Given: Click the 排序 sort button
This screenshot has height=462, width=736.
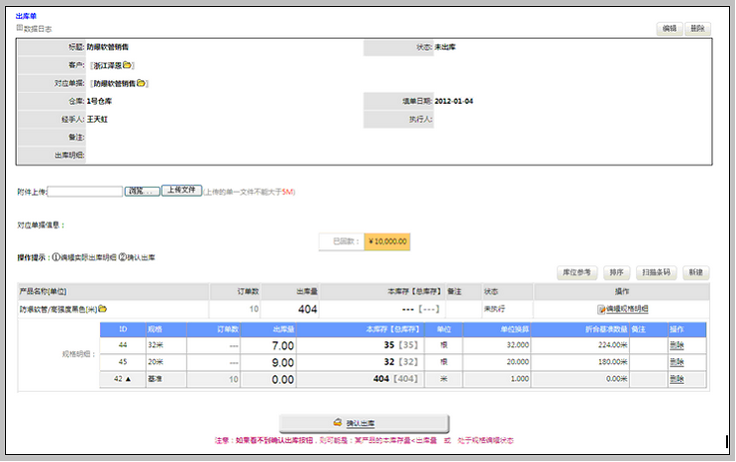Looking at the screenshot, I should point(617,272).
